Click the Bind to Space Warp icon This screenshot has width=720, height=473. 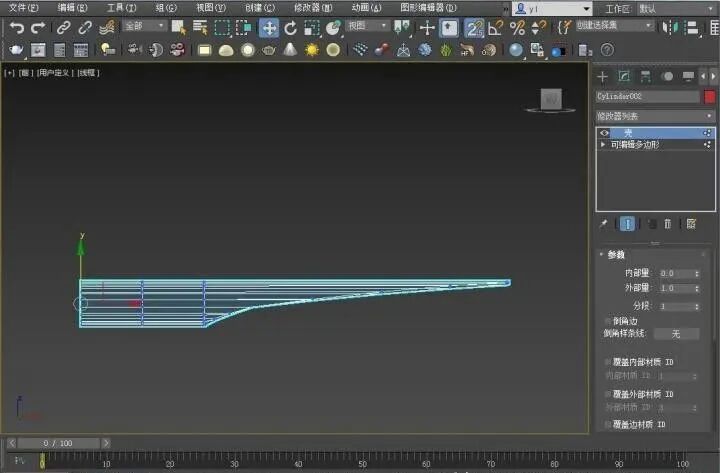(107, 28)
